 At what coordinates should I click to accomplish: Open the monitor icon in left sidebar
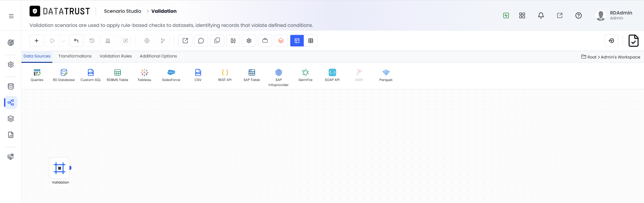pos(11,157)
